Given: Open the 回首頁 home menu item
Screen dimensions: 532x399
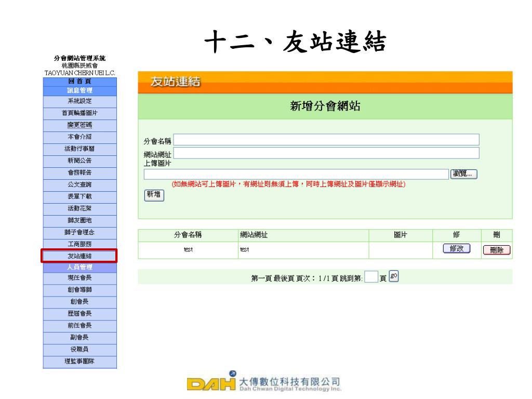Looking at the screenshot, I should pyautogui.click(x=79, y=81).
